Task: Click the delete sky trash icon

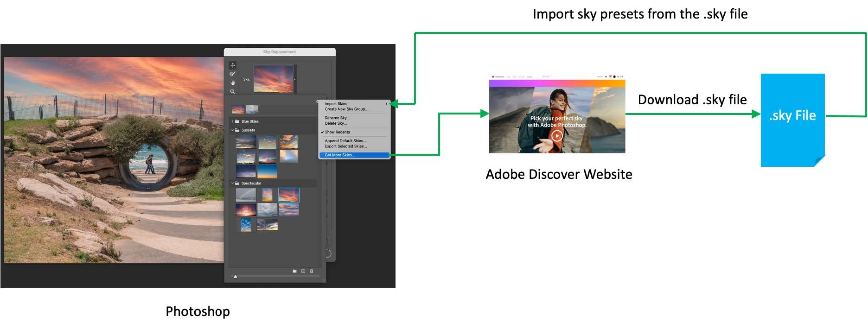Action: click(312, 271)
